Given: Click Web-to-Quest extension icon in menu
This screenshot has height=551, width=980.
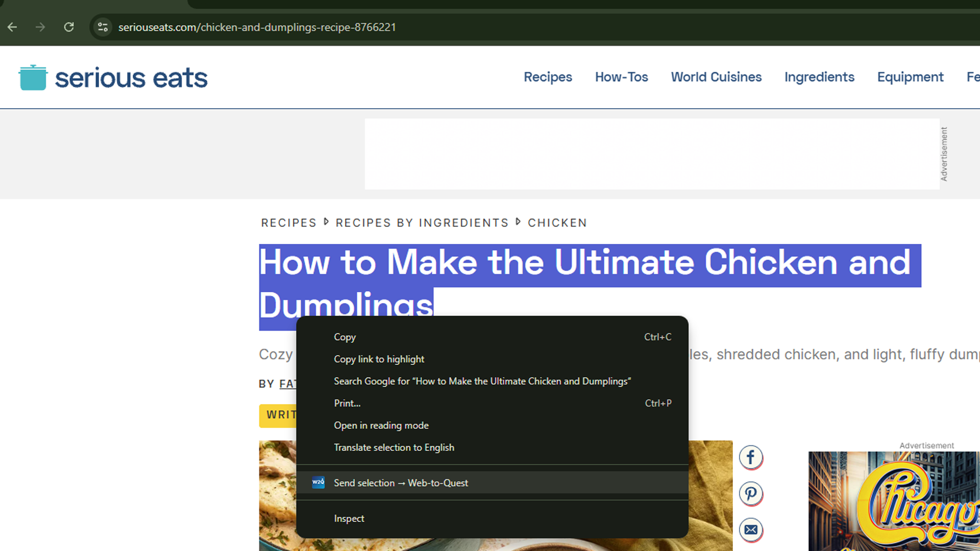Looking at the screenshot, I should click(x=318, y=483).
